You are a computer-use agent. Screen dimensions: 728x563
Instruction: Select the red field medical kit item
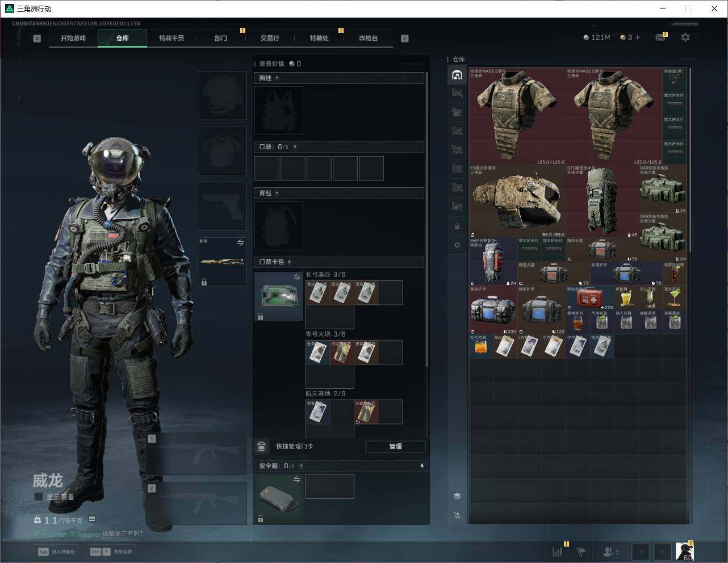(590, 298)
